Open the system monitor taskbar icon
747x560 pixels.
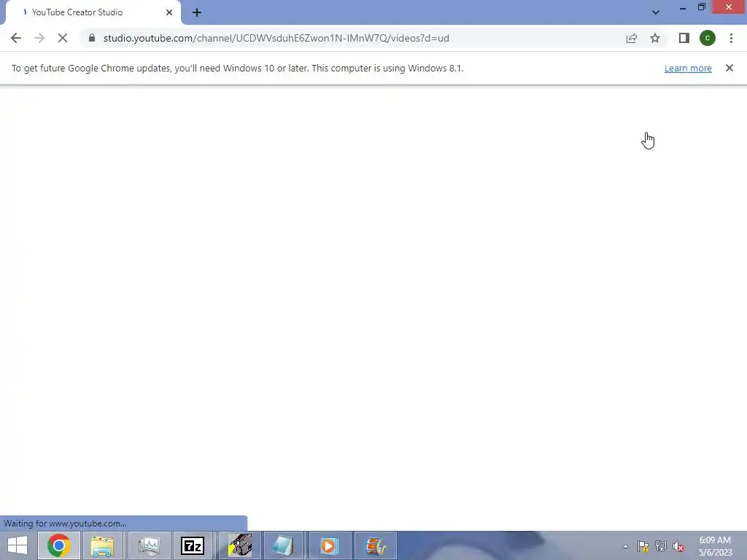coord(149,545)
